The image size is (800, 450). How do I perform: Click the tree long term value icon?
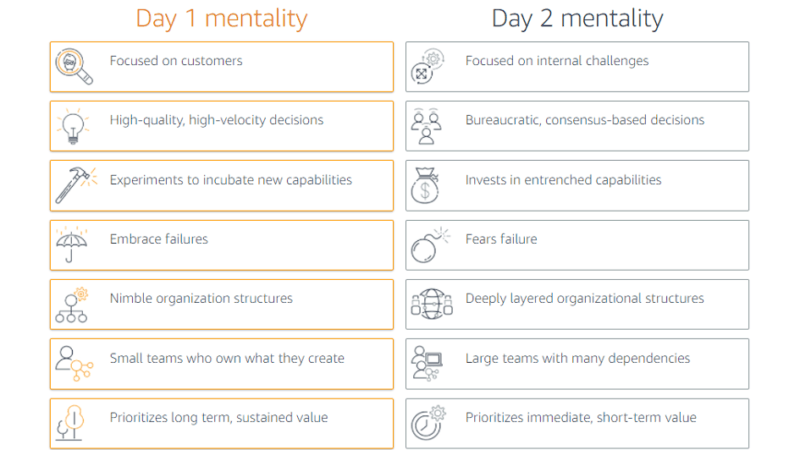[71, 422]
